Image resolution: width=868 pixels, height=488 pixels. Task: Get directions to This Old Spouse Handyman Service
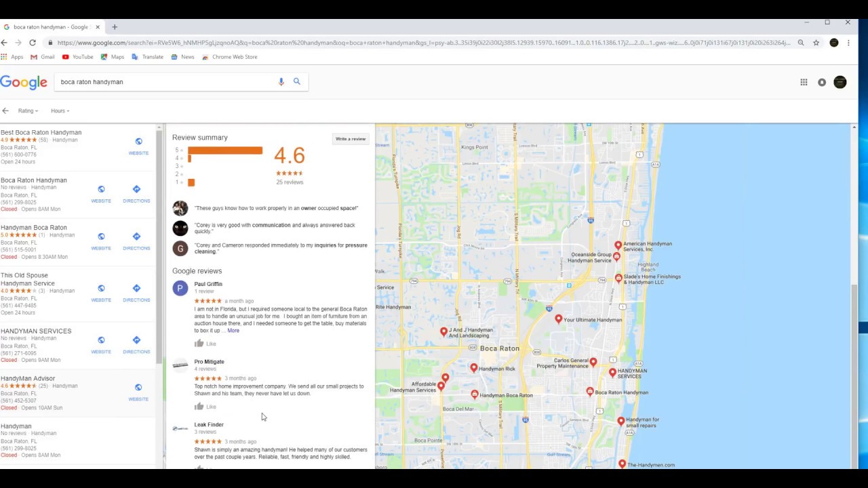[x=136, y=293]
